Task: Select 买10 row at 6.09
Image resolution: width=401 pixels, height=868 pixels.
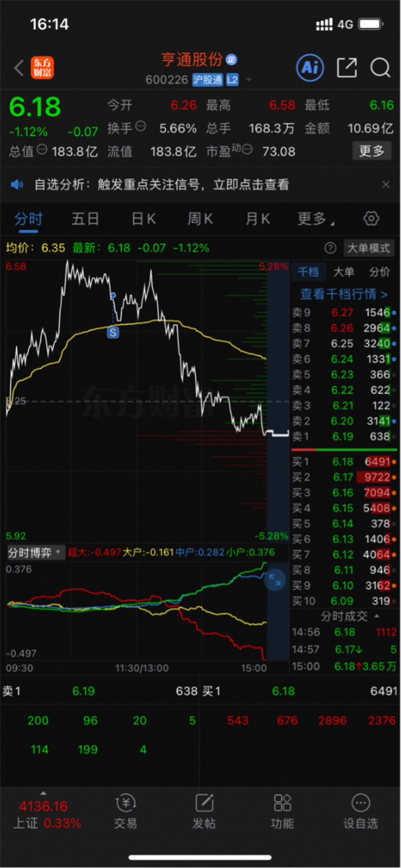Action: 344,601
